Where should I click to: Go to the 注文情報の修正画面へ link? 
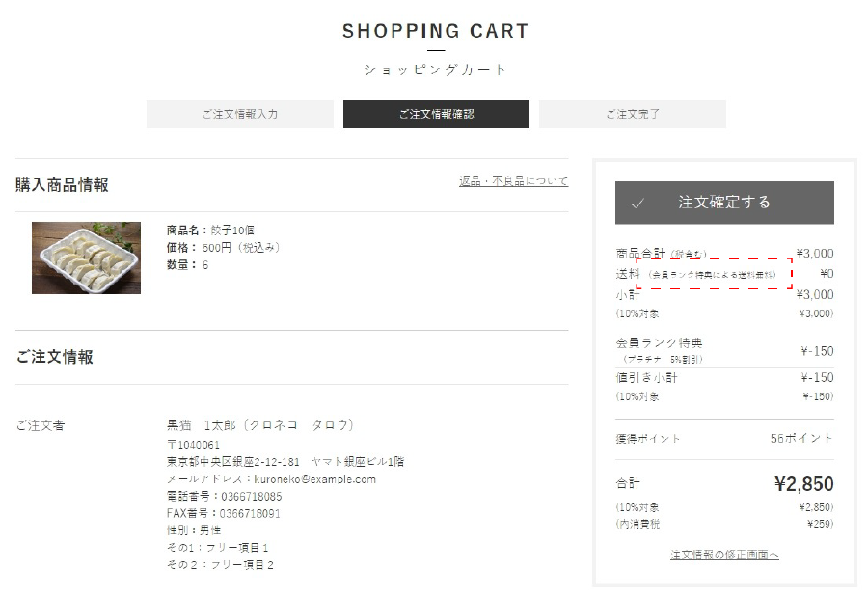(724, 555)
